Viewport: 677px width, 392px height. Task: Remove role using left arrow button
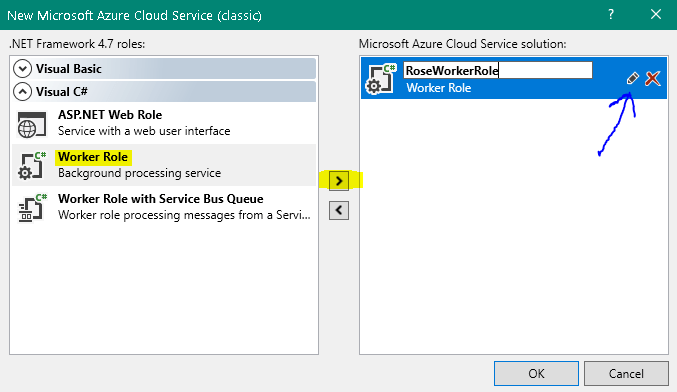(339, 211)
